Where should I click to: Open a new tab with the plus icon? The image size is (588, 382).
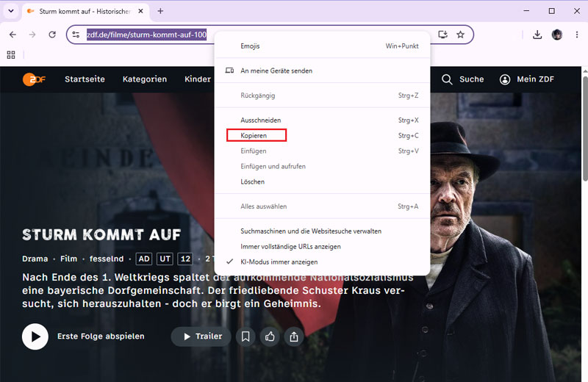(160, 11)
